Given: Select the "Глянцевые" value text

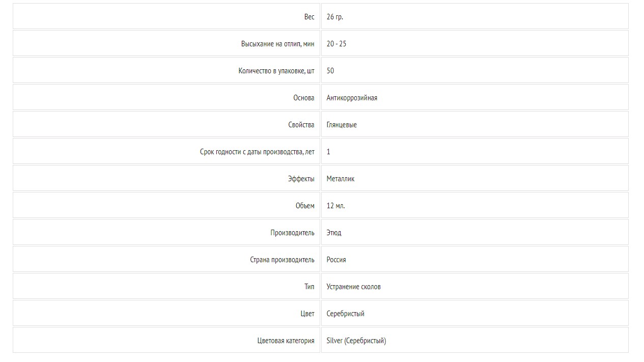Looking at the screenshot, I should 342,125.
